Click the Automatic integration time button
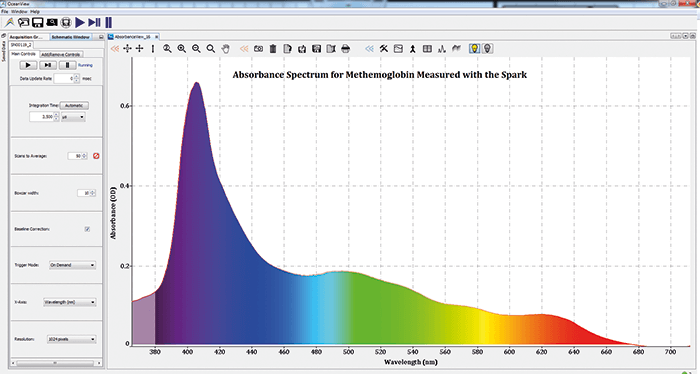 tap(74, 105)
